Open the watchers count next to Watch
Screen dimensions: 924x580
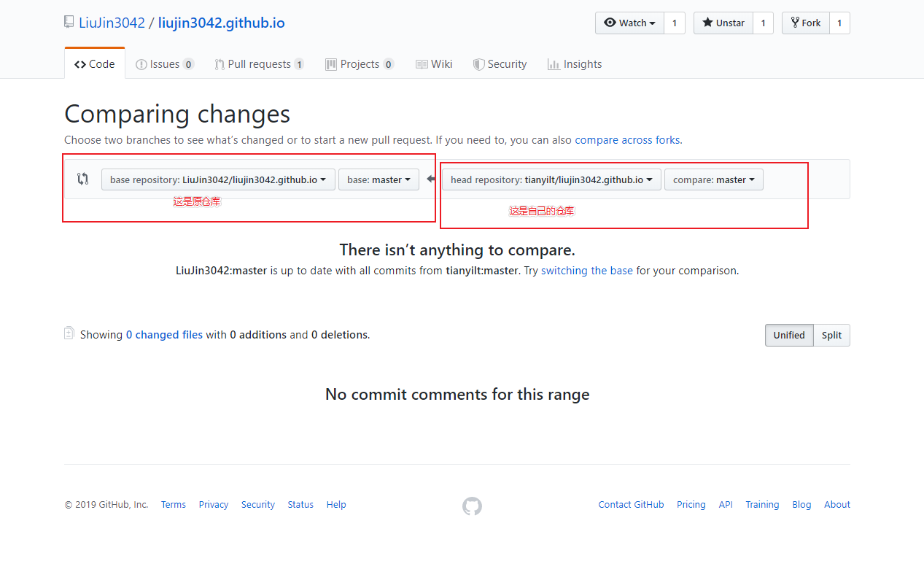[x=675, y=23]
